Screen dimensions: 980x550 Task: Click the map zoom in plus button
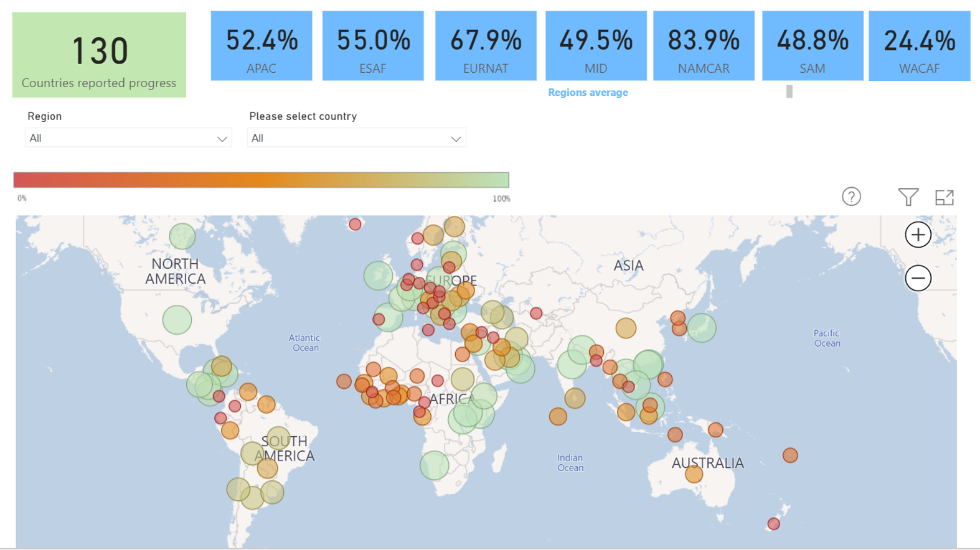click(918, 235)
